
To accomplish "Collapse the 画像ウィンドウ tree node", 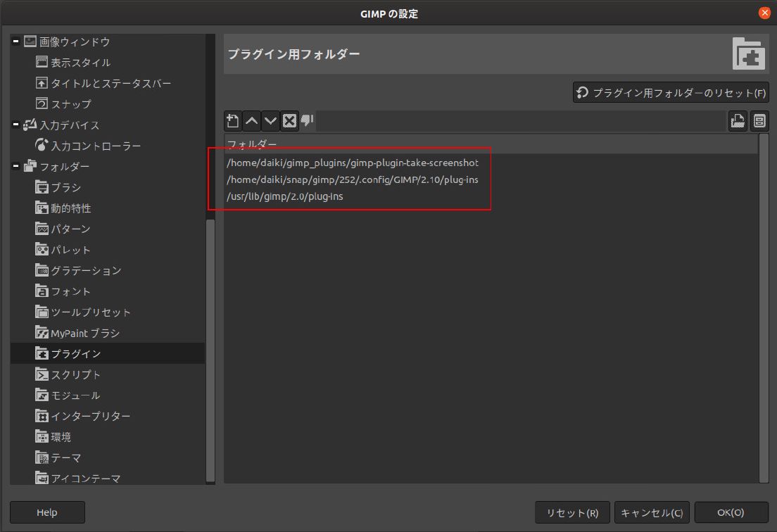I will click(x=16, y=42).
